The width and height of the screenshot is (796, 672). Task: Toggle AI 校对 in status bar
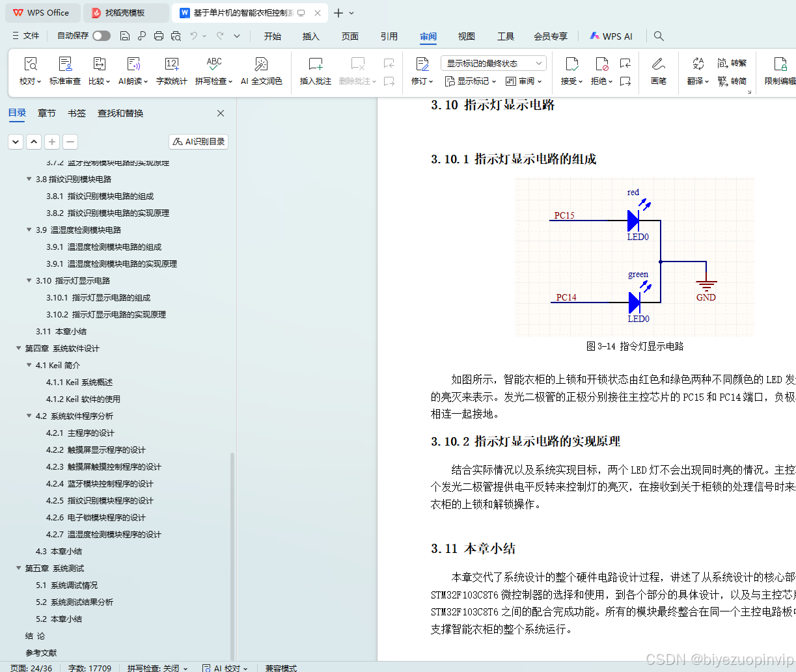(225, 667)
